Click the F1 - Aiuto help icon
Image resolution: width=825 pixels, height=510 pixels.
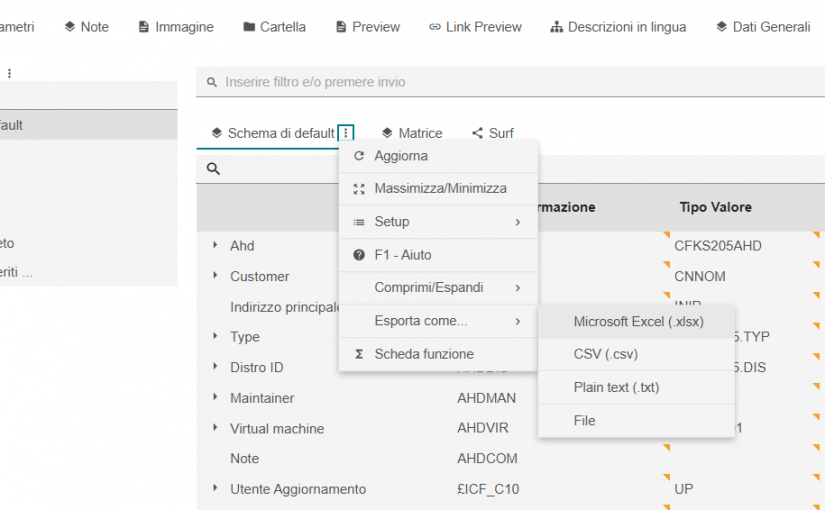click(x=359, y=255)
